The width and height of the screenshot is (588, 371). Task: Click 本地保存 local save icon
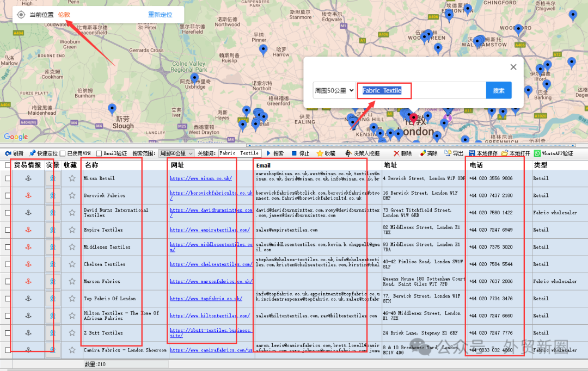point(472,153)
